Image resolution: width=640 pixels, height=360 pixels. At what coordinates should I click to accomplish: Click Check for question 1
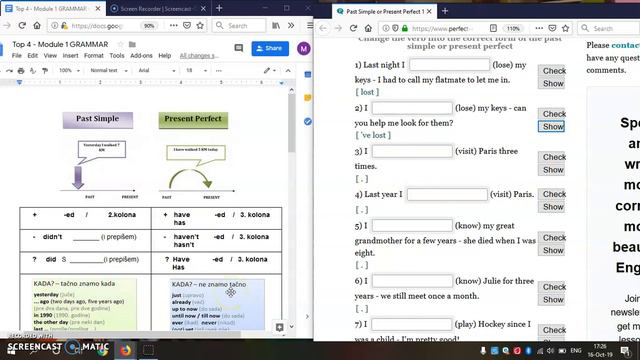(551, 71)
